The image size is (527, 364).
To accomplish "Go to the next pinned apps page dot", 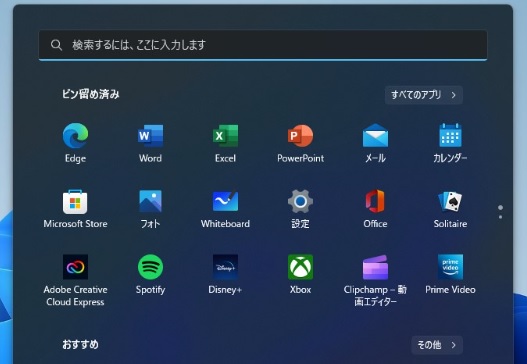I will pyautogui.click(x=500, y=217).
